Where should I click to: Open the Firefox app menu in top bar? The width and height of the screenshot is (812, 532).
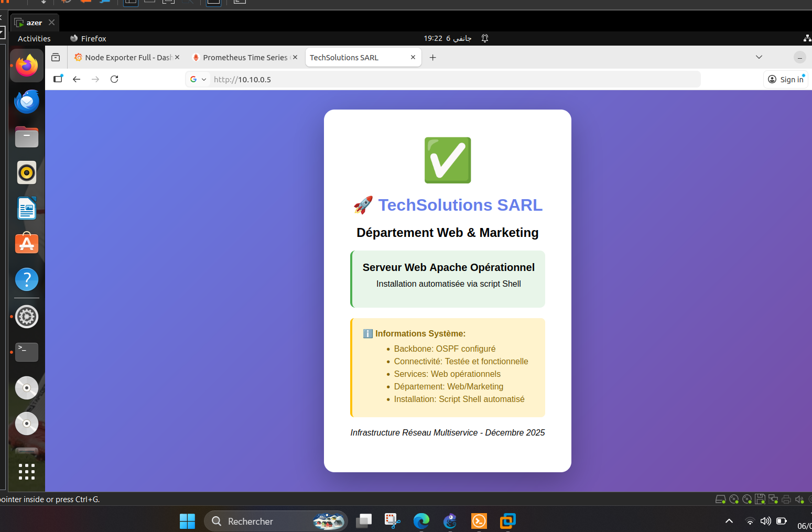(88, 38)
